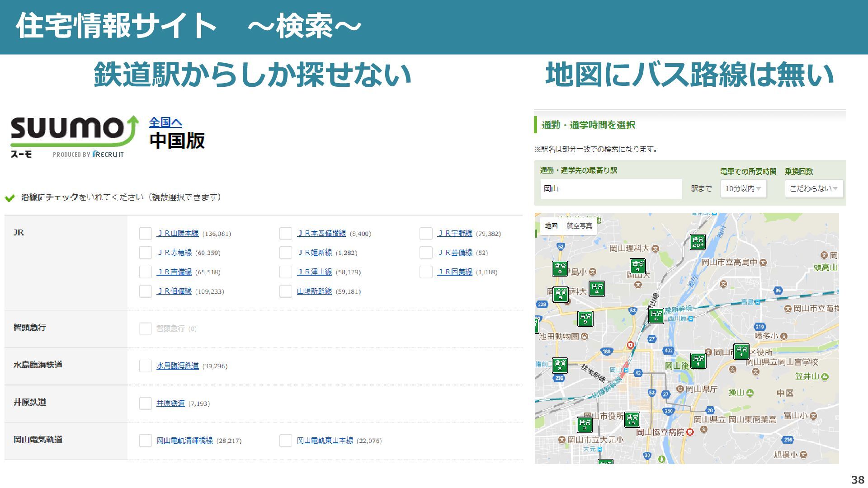Viewport: 868px width, 488px height.
Task: Click the SUUMO logo
Action: coord(75,136)
